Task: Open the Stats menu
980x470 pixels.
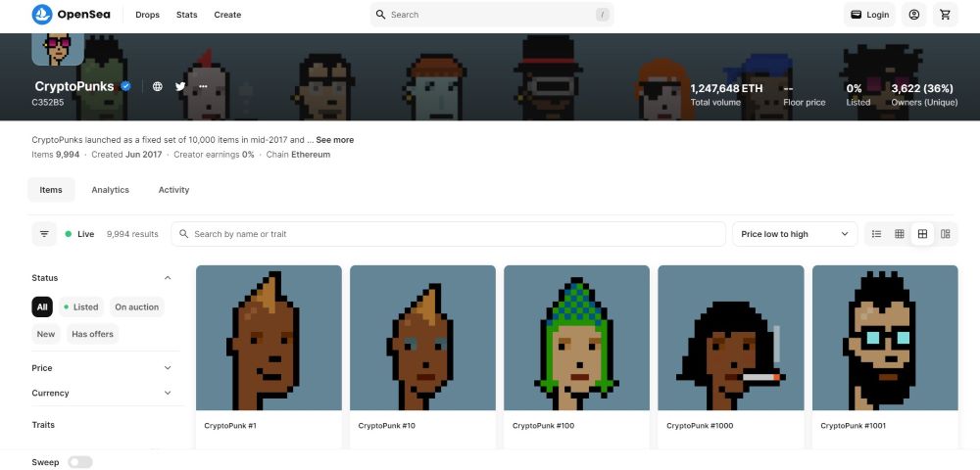Action: tap(187, 15)
